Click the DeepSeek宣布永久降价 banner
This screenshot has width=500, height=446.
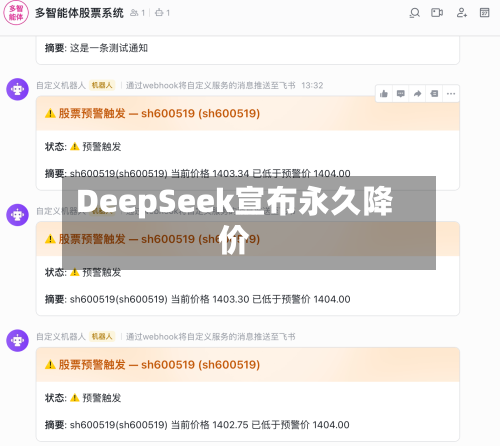249,223
